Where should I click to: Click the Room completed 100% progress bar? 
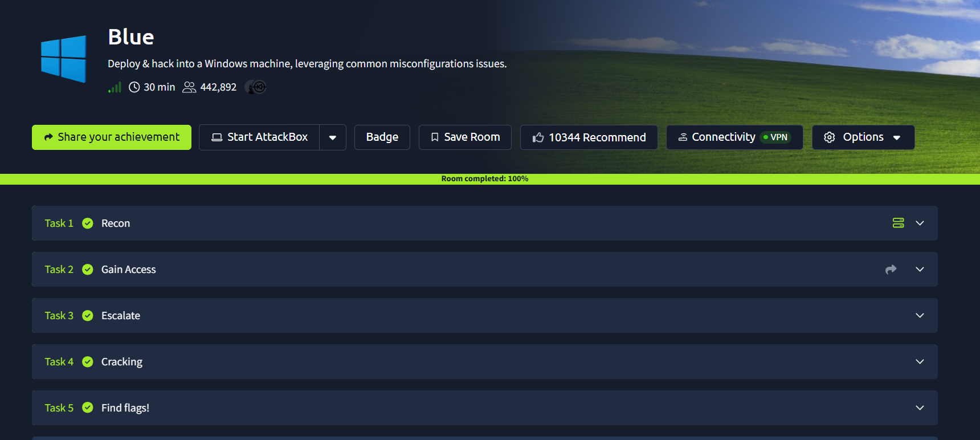[x=490, y=179]
